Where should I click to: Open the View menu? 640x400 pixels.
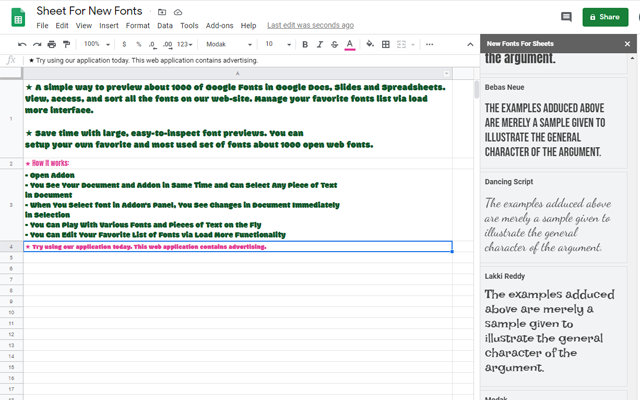[84, 26]
